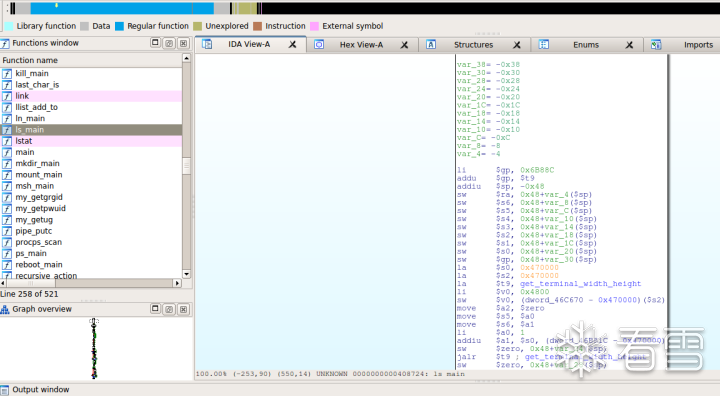Float the Graph overview panel
This screenshot has width=720, height=396.
coord(169,309)
